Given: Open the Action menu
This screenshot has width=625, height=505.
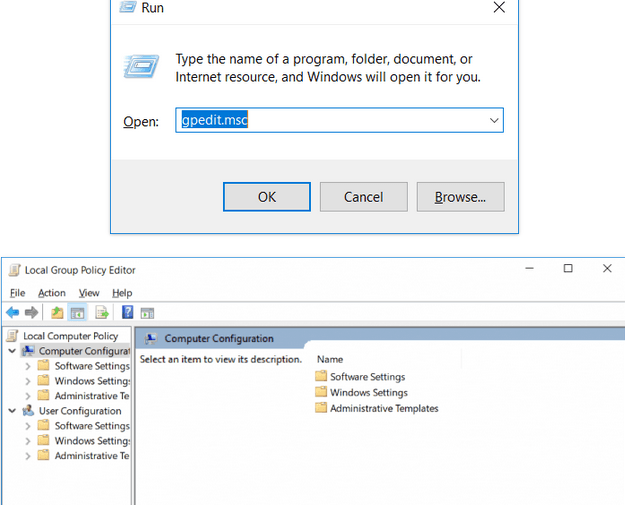Looking at the screenshot, I should [52, 293].
